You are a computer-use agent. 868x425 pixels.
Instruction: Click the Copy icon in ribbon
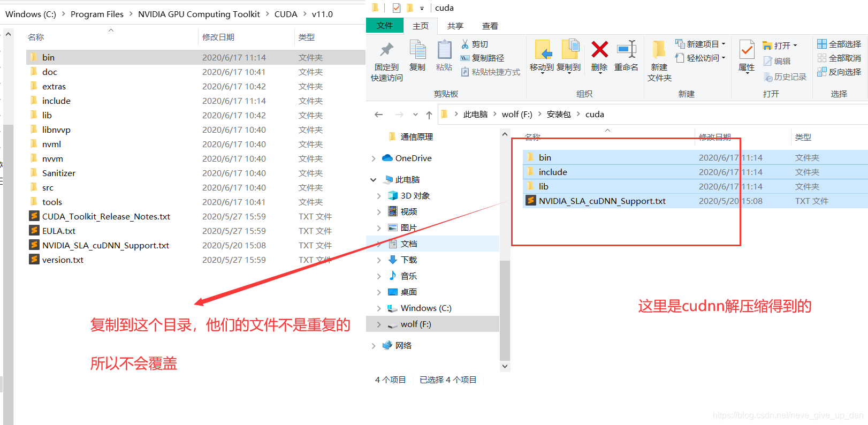[417, 50]
